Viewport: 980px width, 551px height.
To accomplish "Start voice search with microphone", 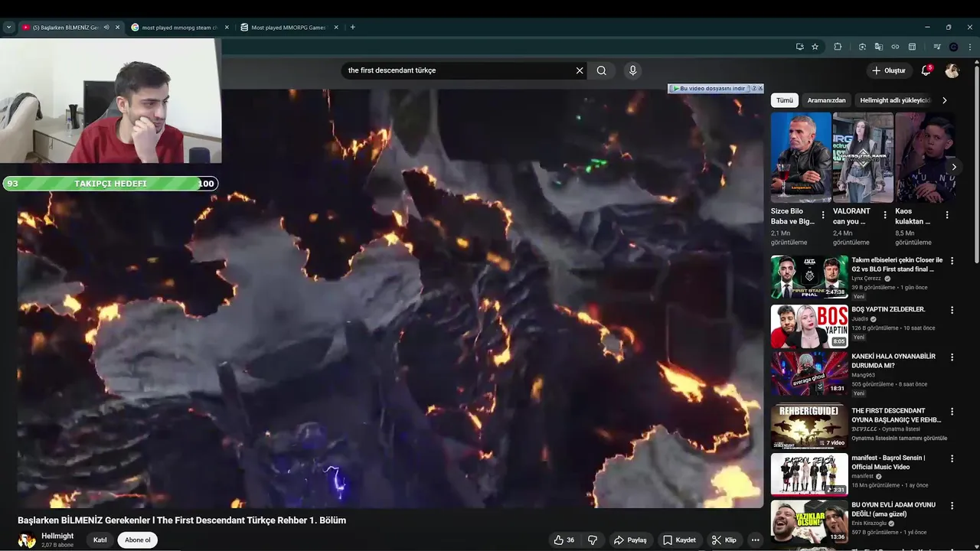I will tap(632, 70).
